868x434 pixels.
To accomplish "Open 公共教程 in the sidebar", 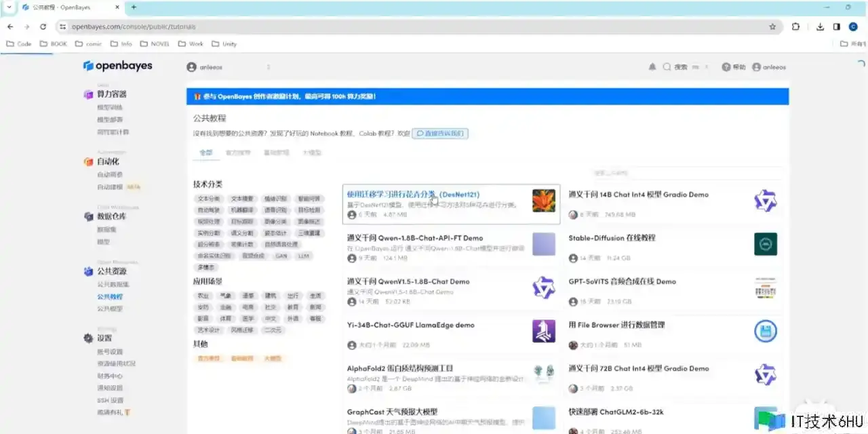I will (x=110, y=296).
